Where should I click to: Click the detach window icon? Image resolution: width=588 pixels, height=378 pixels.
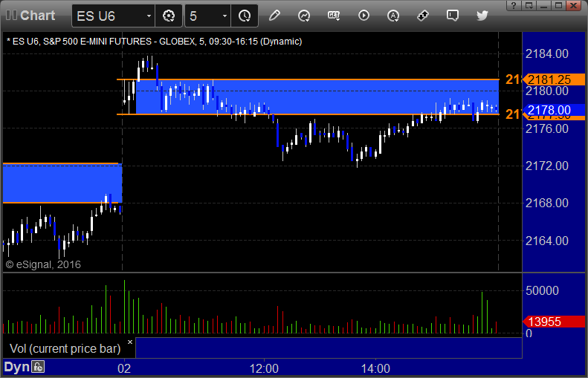click(529, 6)
